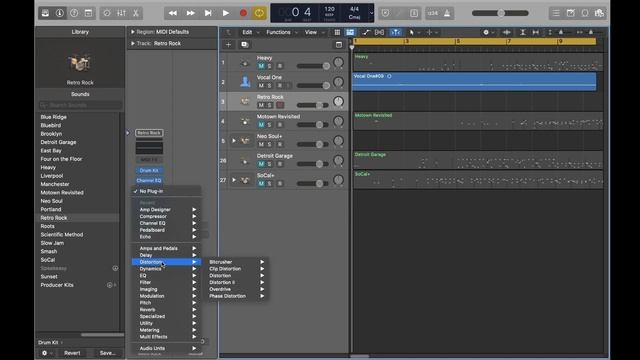Click in the Search Sounds field
The image size is (640, 360).
click(x=80, y=105)
